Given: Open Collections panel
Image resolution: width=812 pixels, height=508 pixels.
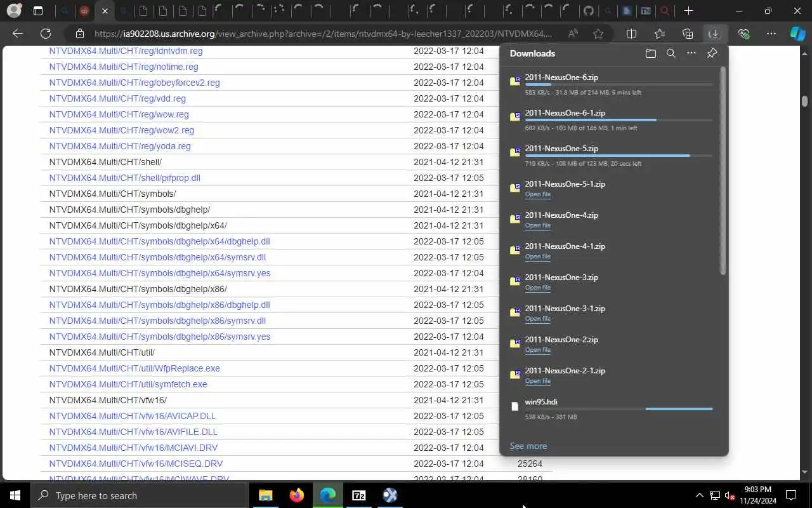Looking at the screenshot, I should point(688,34).
